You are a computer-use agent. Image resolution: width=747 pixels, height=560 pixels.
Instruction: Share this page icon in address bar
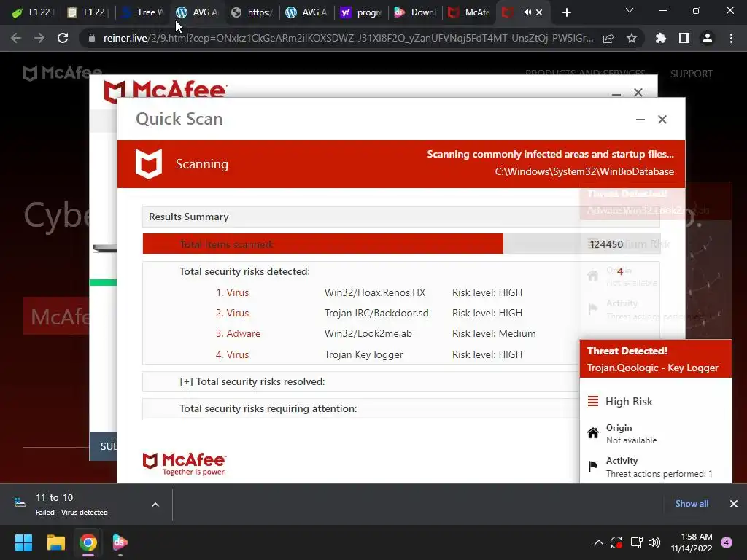[x=608, y=39]
